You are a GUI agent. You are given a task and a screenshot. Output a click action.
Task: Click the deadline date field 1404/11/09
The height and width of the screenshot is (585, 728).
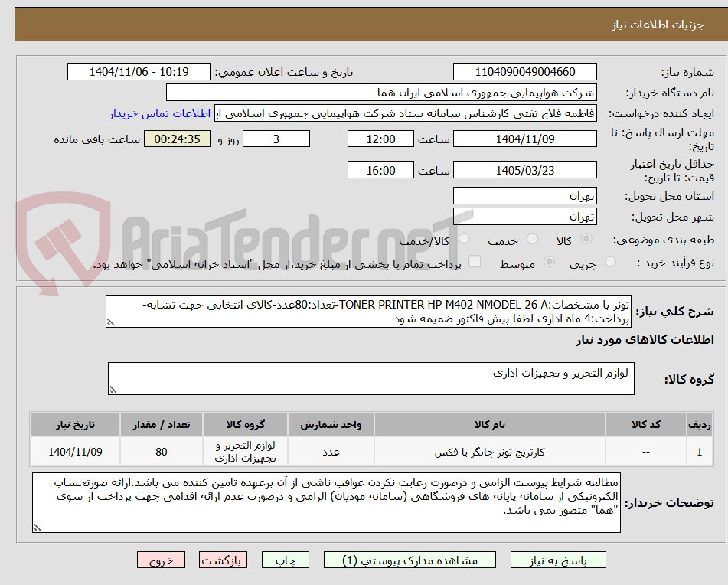(524, 139)
